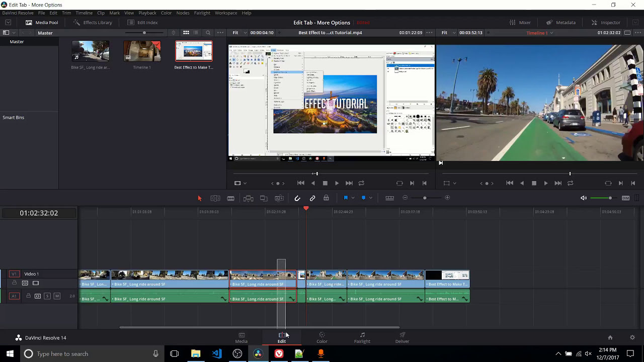The width and height of the screenshot is (644, 362).
Task: Toggle the linked selection chain icon
Action: [x=312, y=198]
